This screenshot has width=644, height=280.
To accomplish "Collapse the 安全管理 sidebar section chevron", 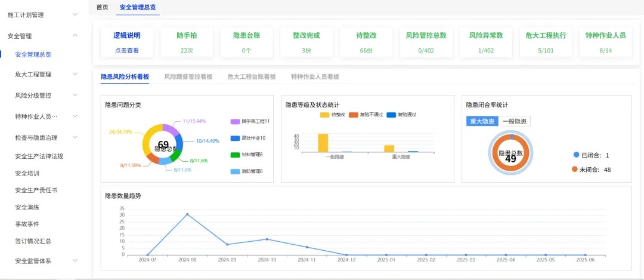I will pos(75,36).
